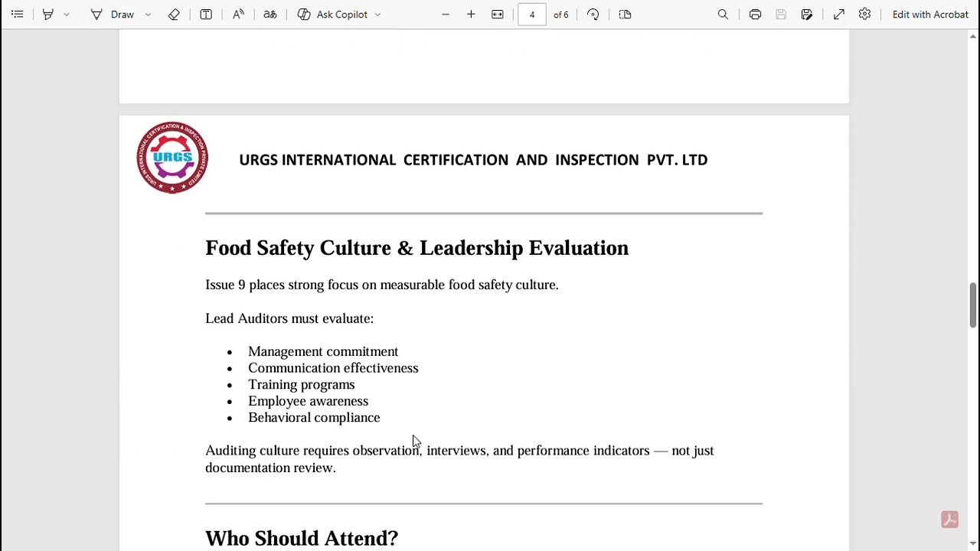Print the PDF document
980x551 pixels.
756,15
